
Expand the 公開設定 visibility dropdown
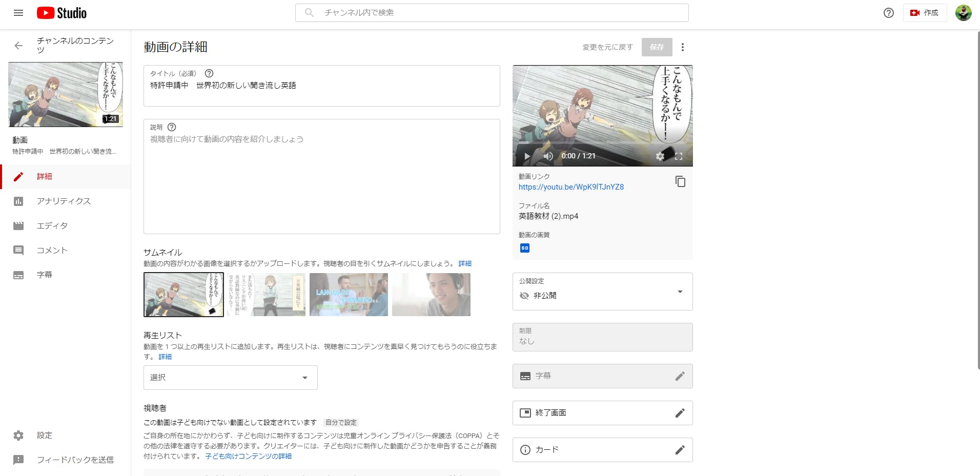point(680,292)
